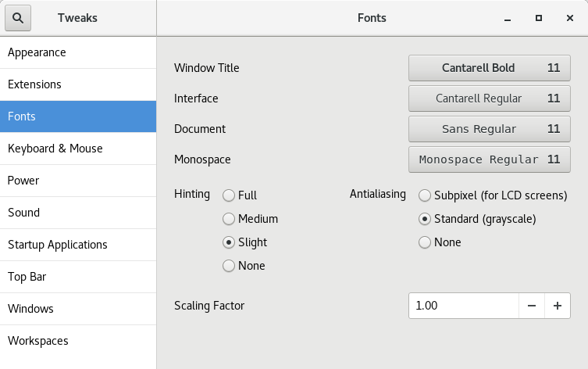This screenshot has width=588, height=369.
Task: Minimize the Tweaks window
Action: point(508,18)
